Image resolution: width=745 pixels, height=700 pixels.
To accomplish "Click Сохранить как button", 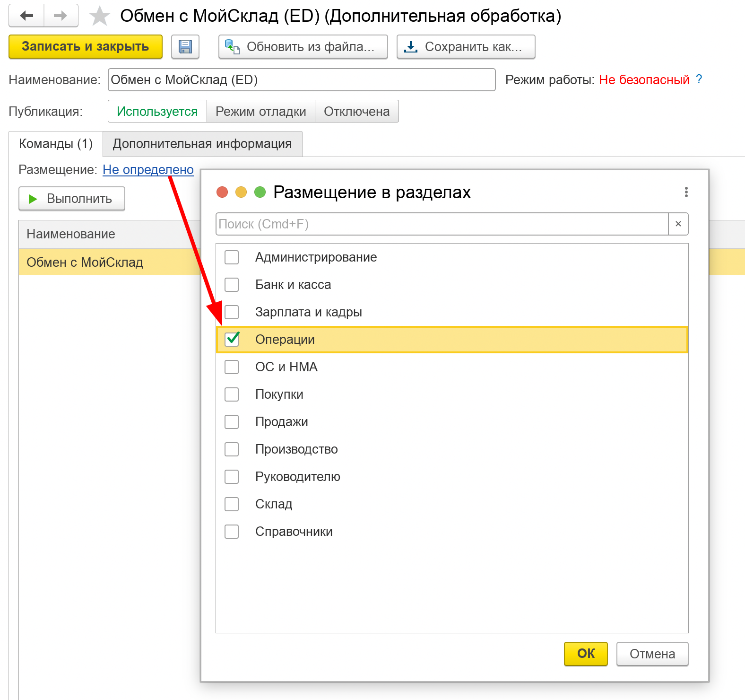I will [x=466, y=47].
